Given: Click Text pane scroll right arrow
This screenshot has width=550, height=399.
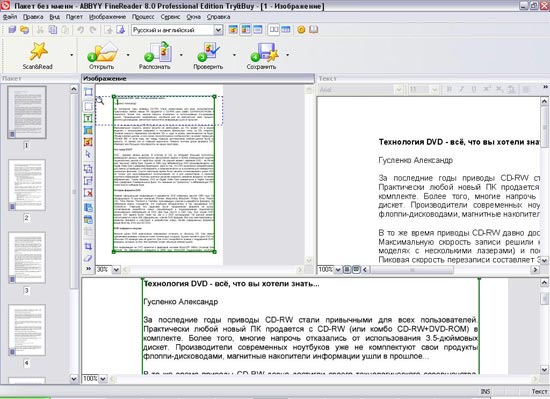Looking at the screenshot, I should pyautogui.click(x=535, y=270).
